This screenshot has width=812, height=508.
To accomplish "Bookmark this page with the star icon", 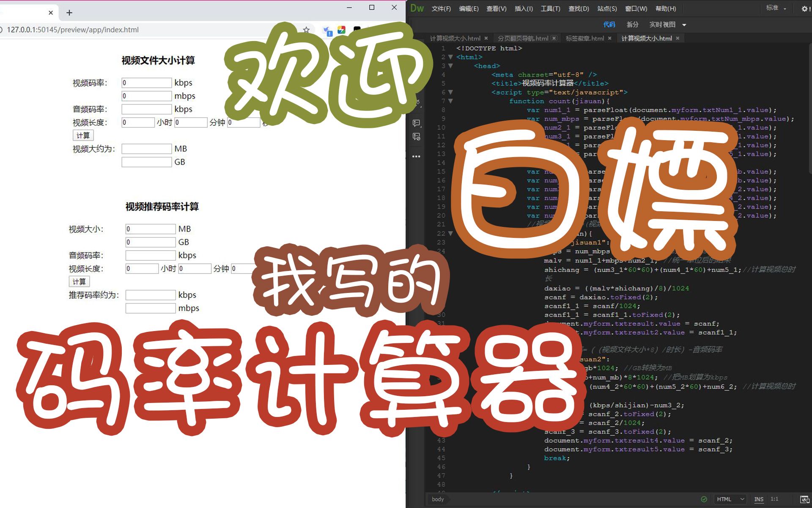I will coord(306,30).
